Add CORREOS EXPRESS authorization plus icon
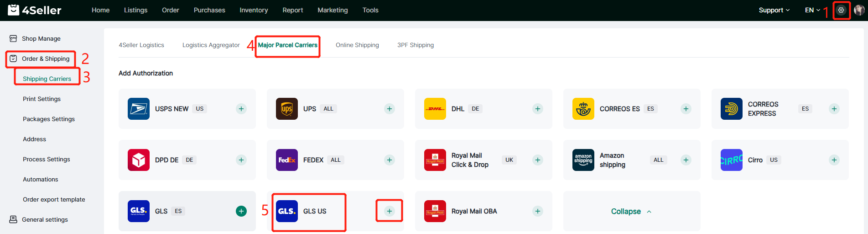868x234 pixels. click(834, 109)
